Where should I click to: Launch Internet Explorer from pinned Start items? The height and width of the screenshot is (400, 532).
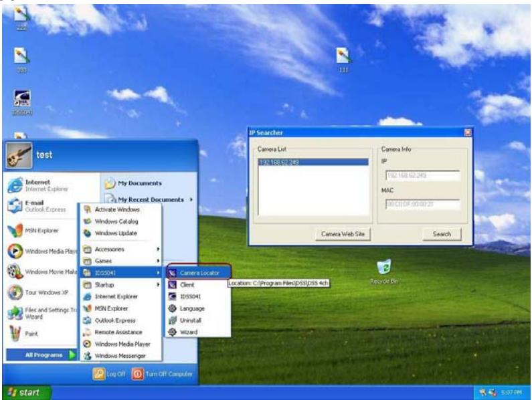pos(38,185)
